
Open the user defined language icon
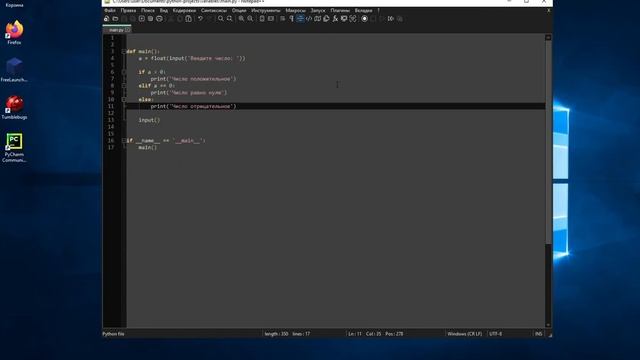309,19
